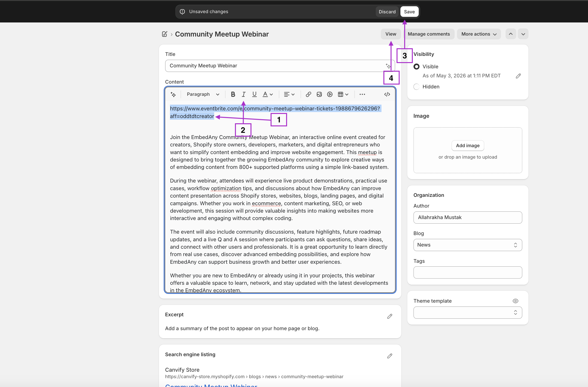Toggle Underline formatting
588x387 pixels.
tap(254, 94)
